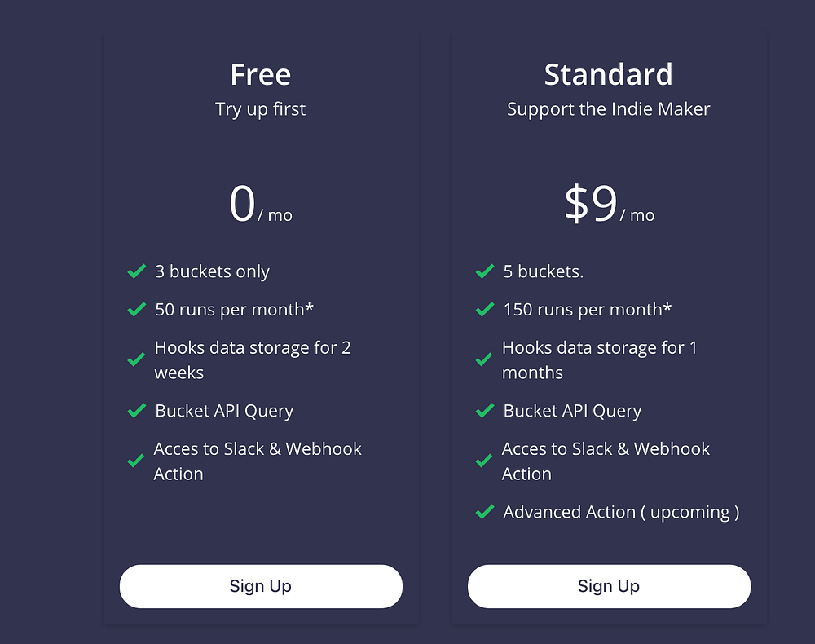
Task: Click the Sign Up button under Standard plan
Action: (x=609, y=586)
